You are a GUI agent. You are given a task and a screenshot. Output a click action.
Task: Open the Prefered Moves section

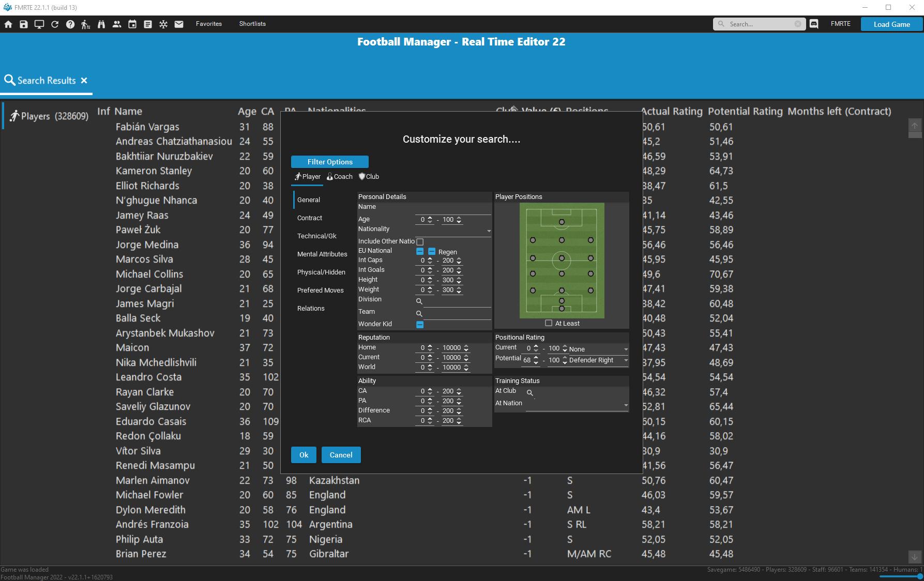[x=321, y=290]
